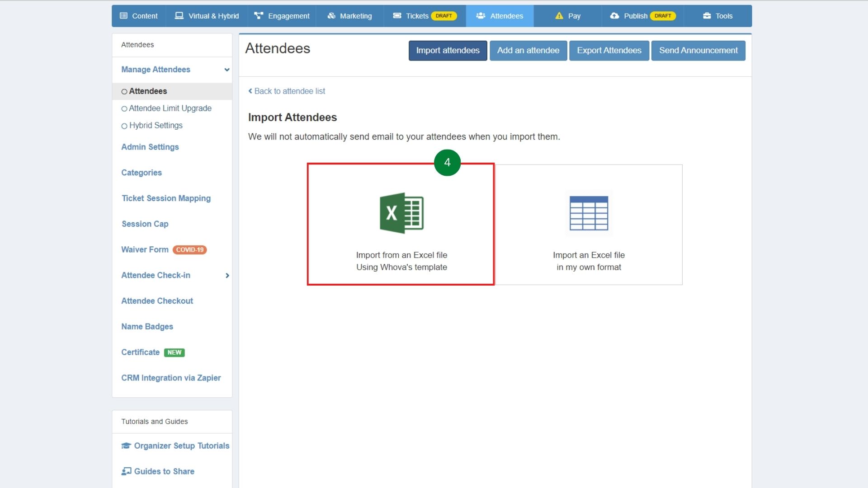This screenshot has height=488, width=868.
Task: Click the Tickets tab ticket icon
Action: point(397,16)
